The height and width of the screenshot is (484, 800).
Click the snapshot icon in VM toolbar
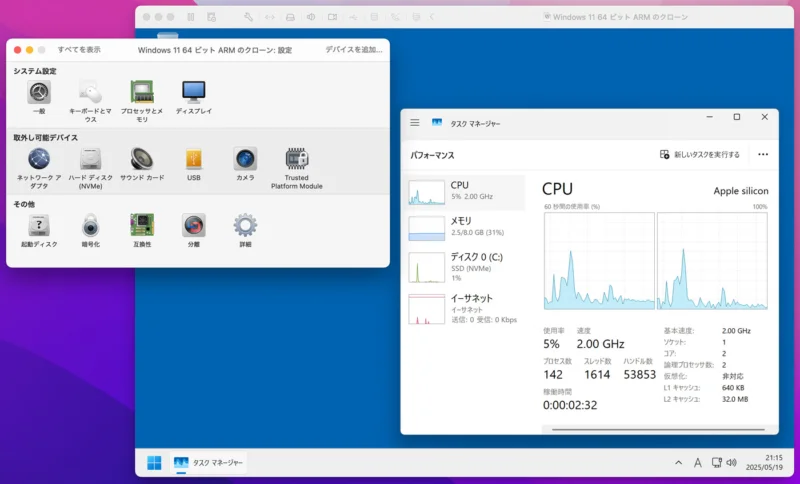click(211, 17)
